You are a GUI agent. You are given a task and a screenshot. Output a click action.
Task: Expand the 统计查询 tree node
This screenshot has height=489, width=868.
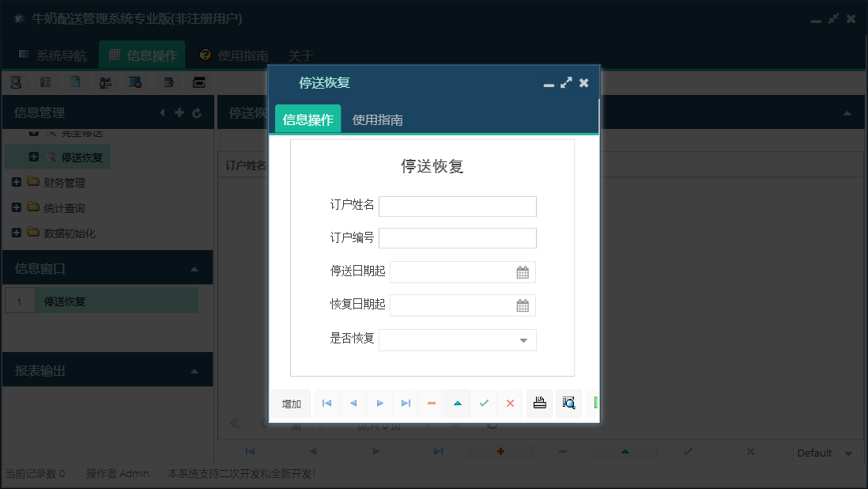tap(17, 207)
